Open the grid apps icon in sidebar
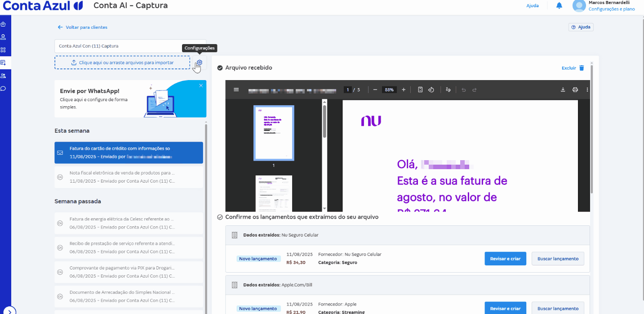Image resolution: width=644 pixels, height=314 pixels. pyautogui.click(x=3, y=50)
